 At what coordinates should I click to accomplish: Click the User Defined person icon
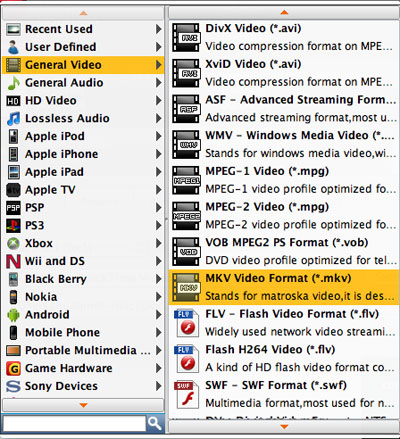coord(13,47)
